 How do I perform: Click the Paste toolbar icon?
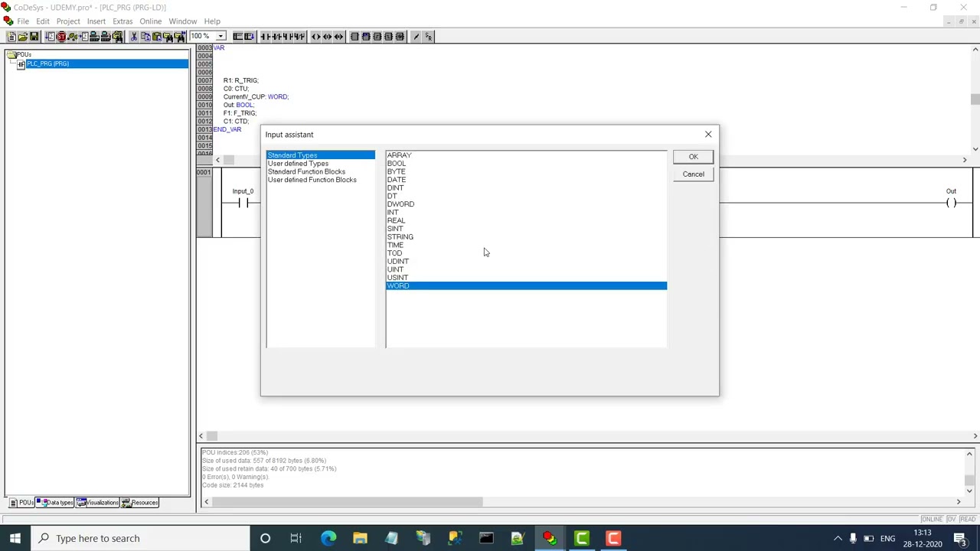click(157, 37)
